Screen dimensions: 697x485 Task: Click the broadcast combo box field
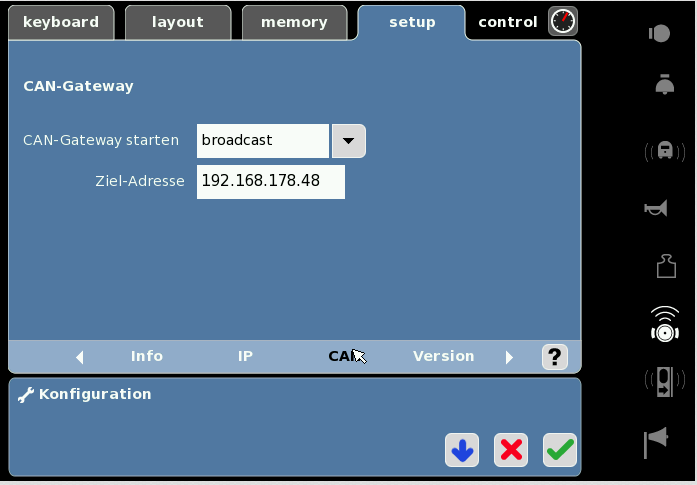click(262, 141)
